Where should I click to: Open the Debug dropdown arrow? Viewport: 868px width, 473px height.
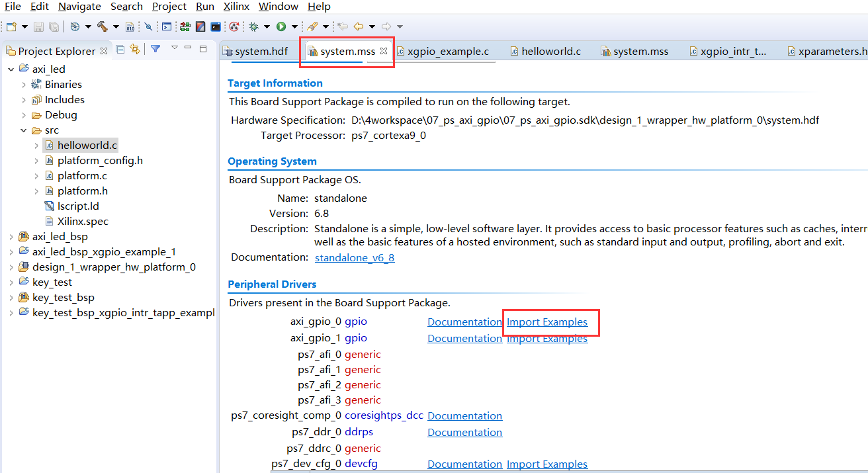pos(267,27)
